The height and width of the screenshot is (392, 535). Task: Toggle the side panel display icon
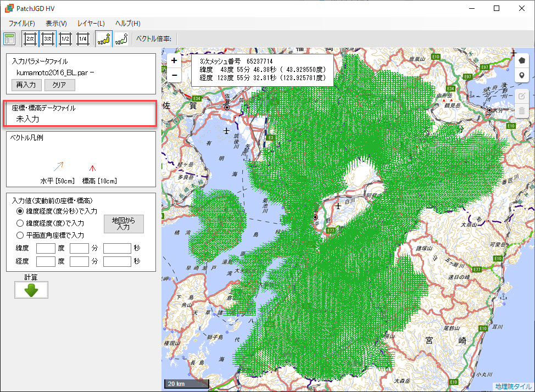click(x=9, y=39)
